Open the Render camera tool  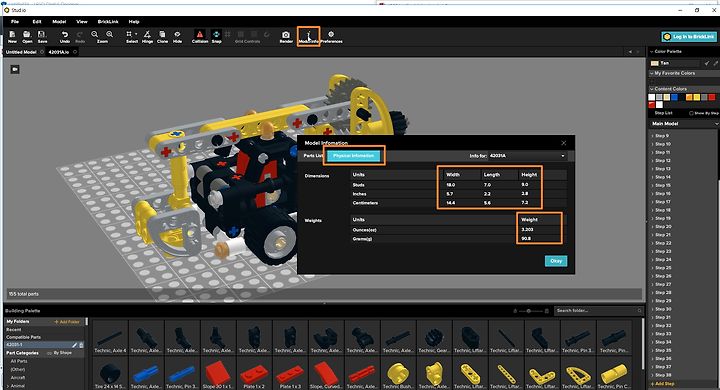click(286, 37)
